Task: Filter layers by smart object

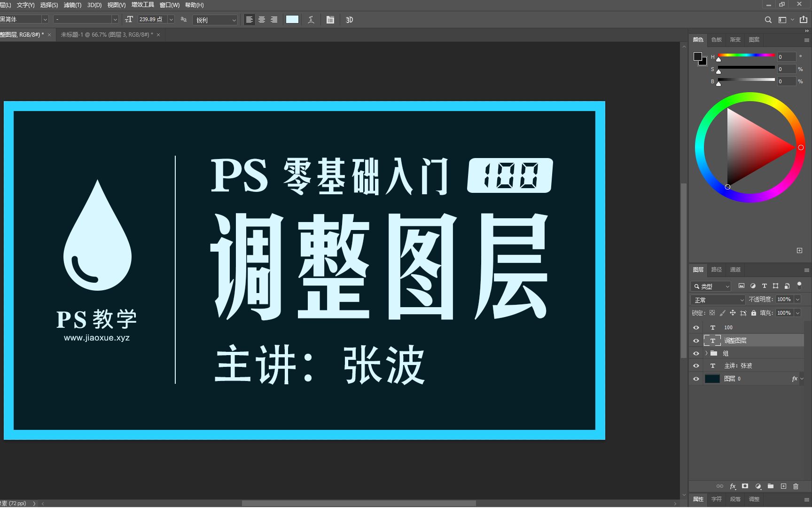Action: pos(787,286)
